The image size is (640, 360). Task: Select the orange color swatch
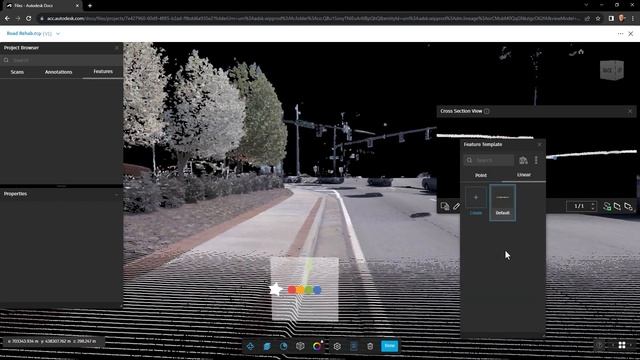(x=300, y=290)
